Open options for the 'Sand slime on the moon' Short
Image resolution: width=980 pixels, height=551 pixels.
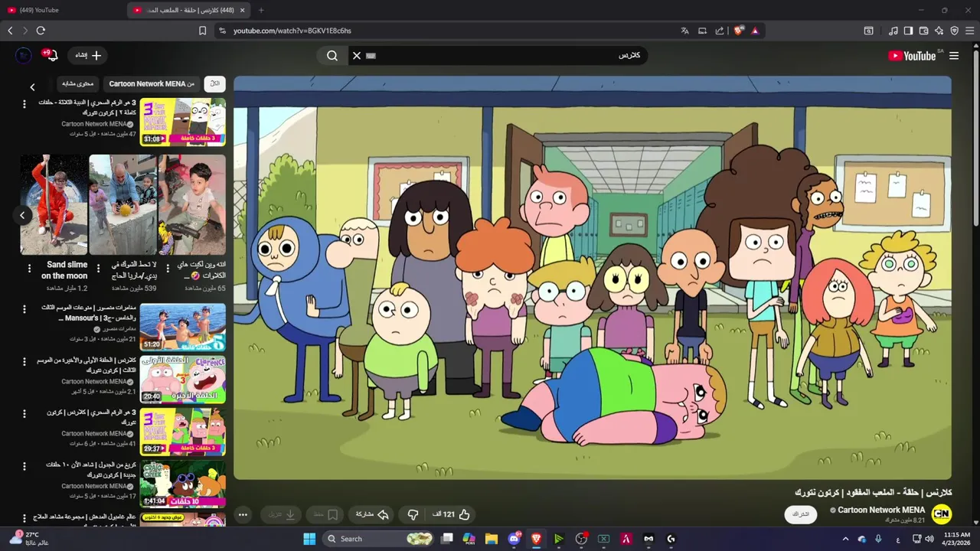[x=29, y=269]
